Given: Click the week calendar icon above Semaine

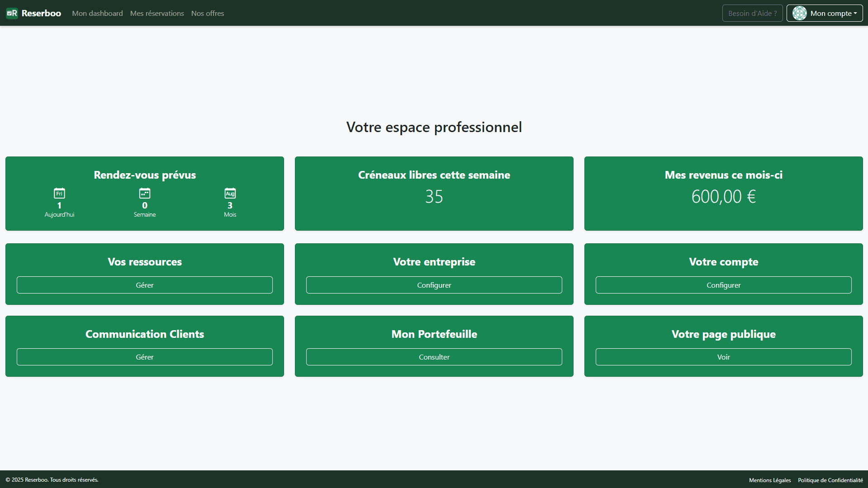Looking at the screenshot, I should [145, 194].
